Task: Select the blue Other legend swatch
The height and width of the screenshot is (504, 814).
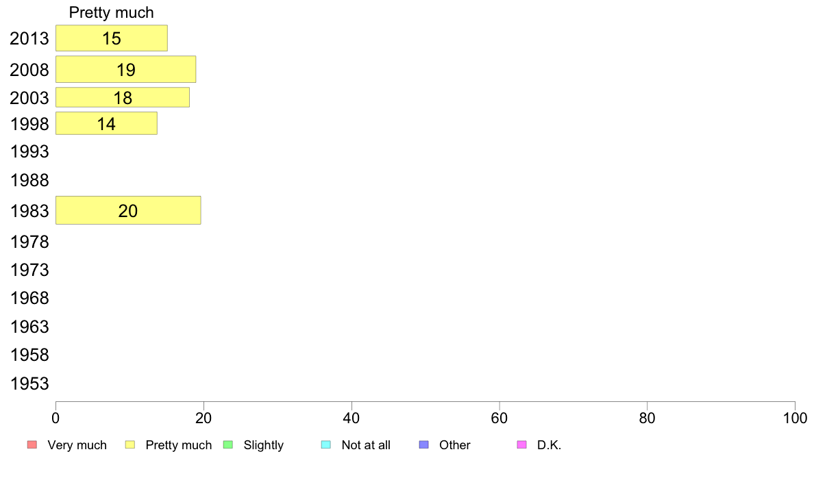Action: point(423,445)
